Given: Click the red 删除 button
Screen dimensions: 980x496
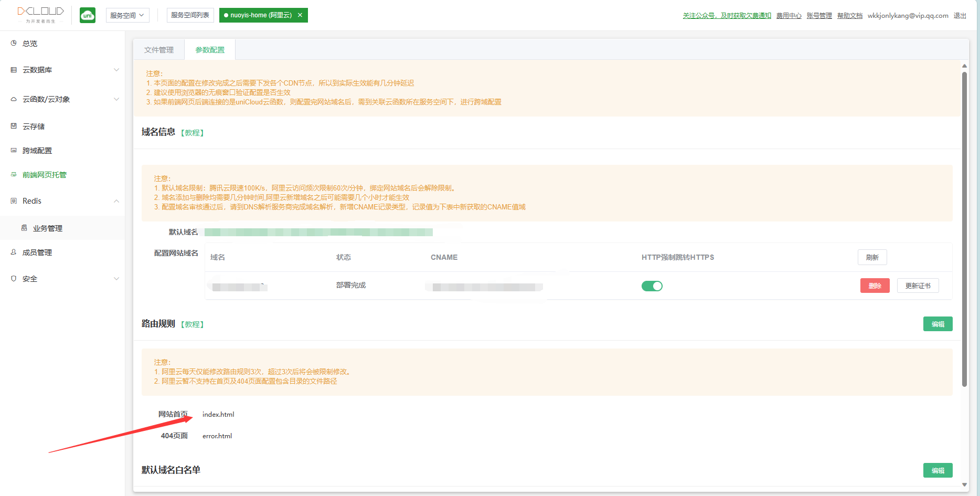Looking at the screenshot, I should point(875,286).
